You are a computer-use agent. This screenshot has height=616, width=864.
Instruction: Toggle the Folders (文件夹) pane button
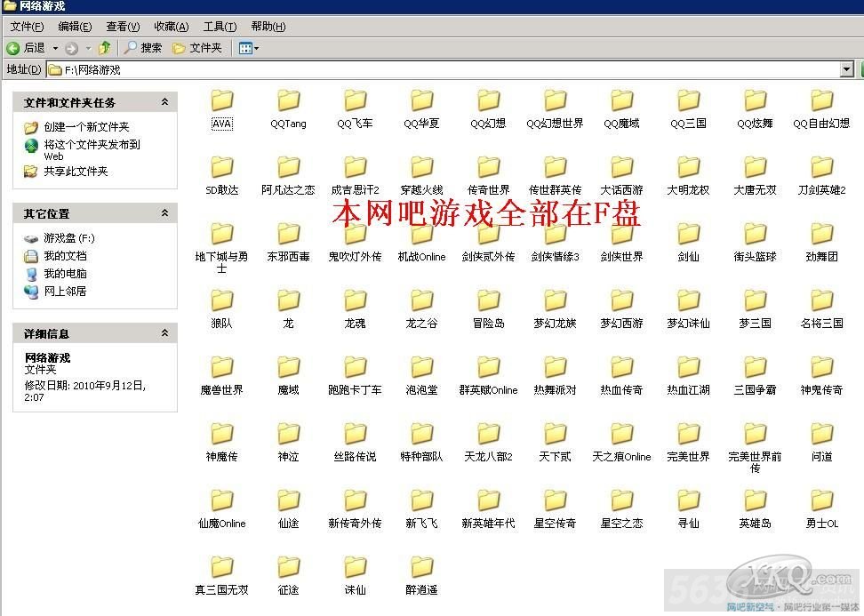pyautogui.click(x=197, y=48)
